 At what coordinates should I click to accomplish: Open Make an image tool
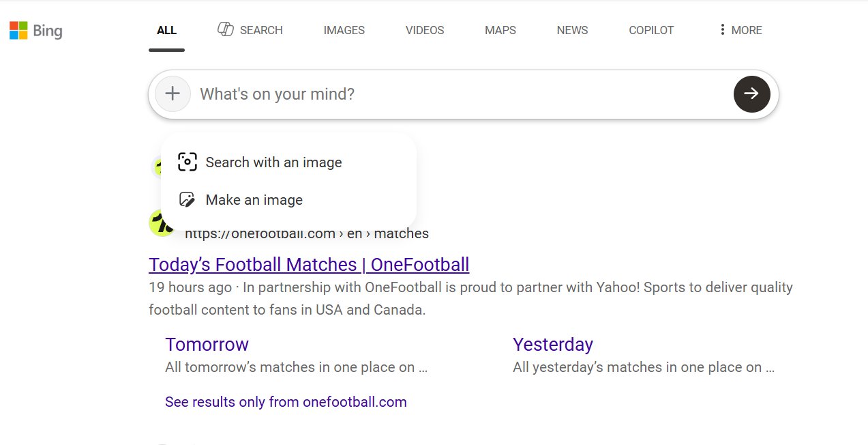(254, 199)
